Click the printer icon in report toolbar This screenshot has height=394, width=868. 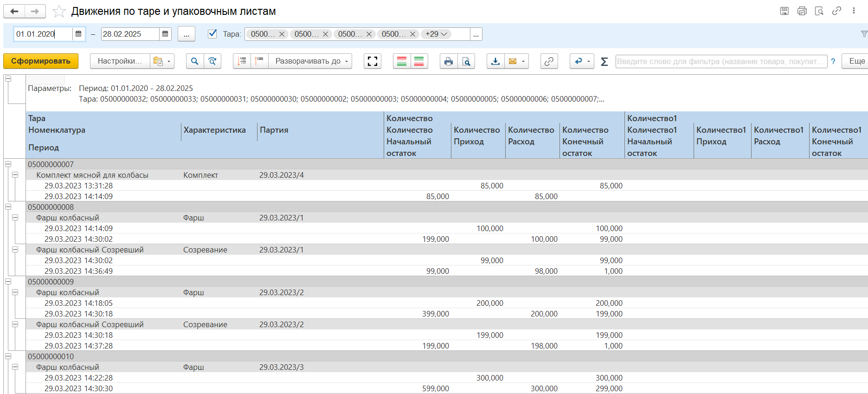click(448, 61)
